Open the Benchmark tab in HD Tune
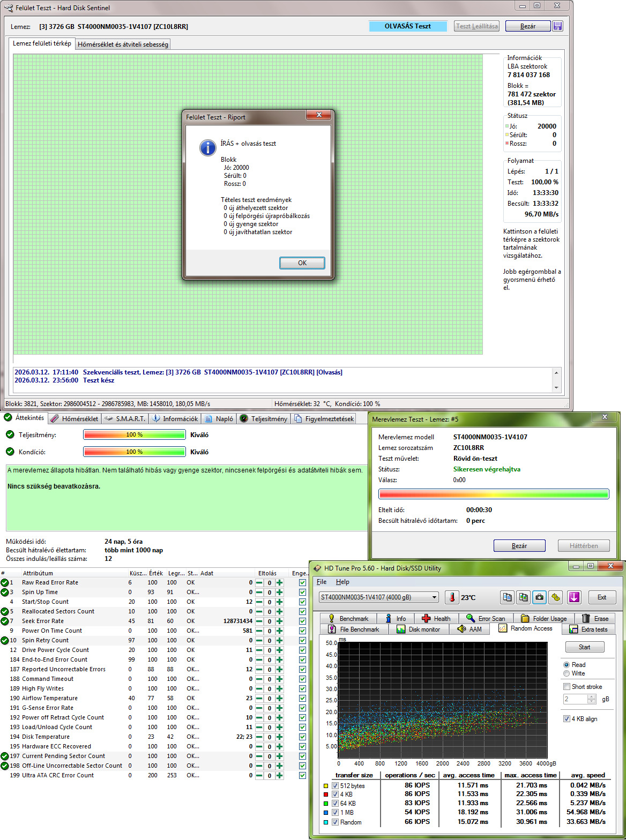626x840 pixels. click(348, 618)
